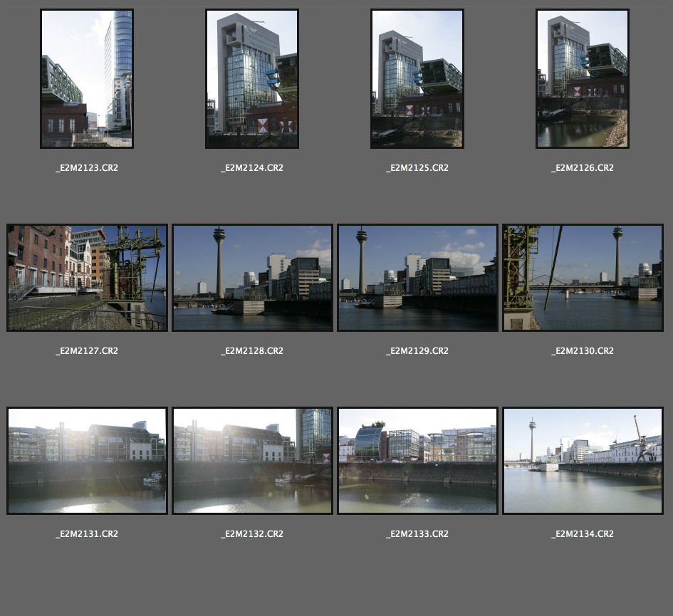Select thumbnail of photo _E2M2123.CR2
The width and height of the screenshot is (673, 616).
coord(87,78)
